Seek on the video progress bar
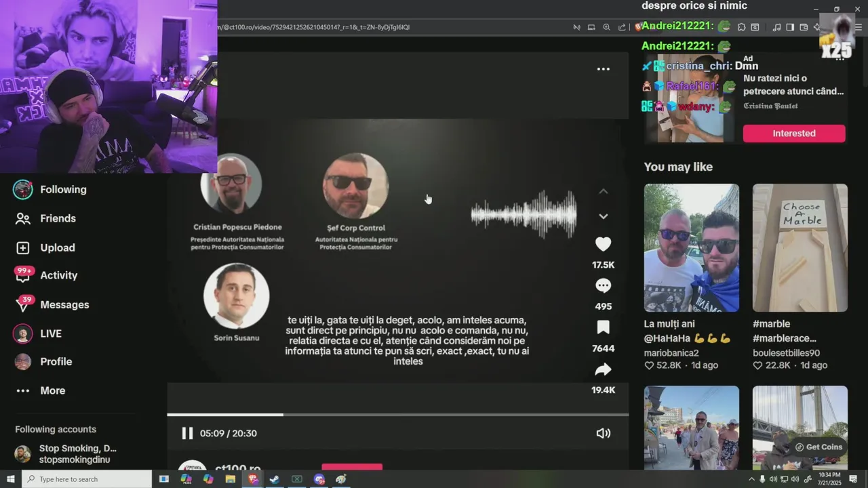 (397, 414)
